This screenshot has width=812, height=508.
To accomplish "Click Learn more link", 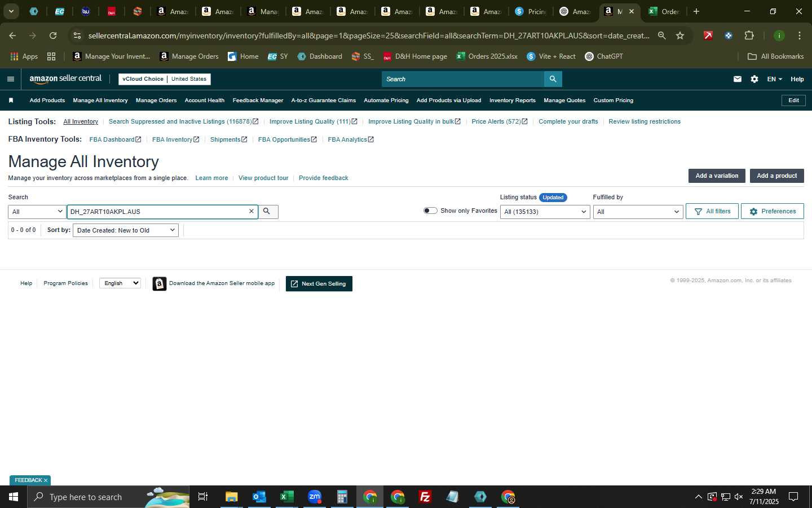I will pyautogui.click(x=211, y=178).
